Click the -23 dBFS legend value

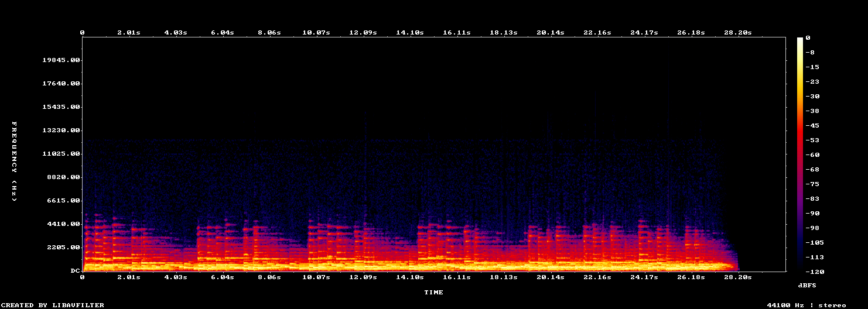click(x=812, y=81)
